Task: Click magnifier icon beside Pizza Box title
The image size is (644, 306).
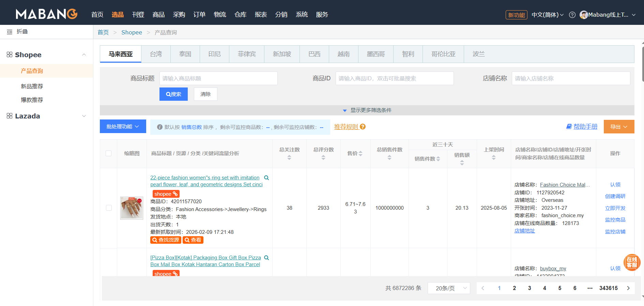Action: [x=266, y=258]
